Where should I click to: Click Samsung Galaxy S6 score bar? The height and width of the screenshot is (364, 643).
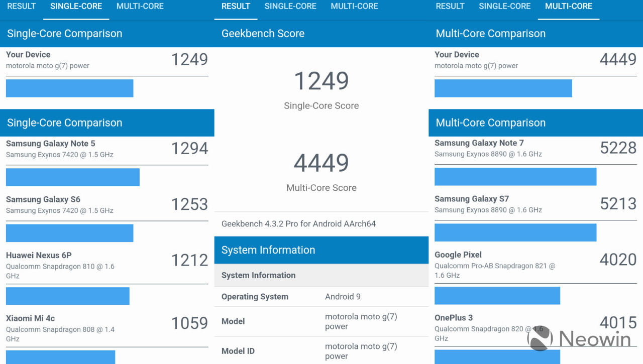pyautogui.click(x=69, y=233)
